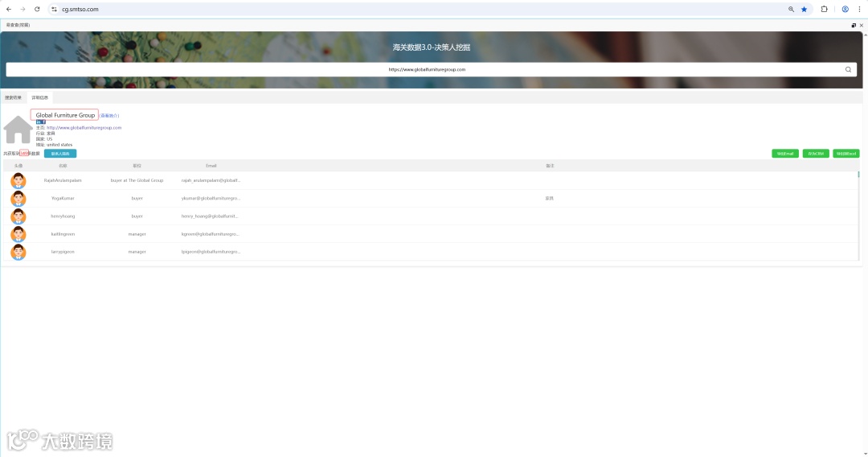Click the Email column header

point(211,166)
